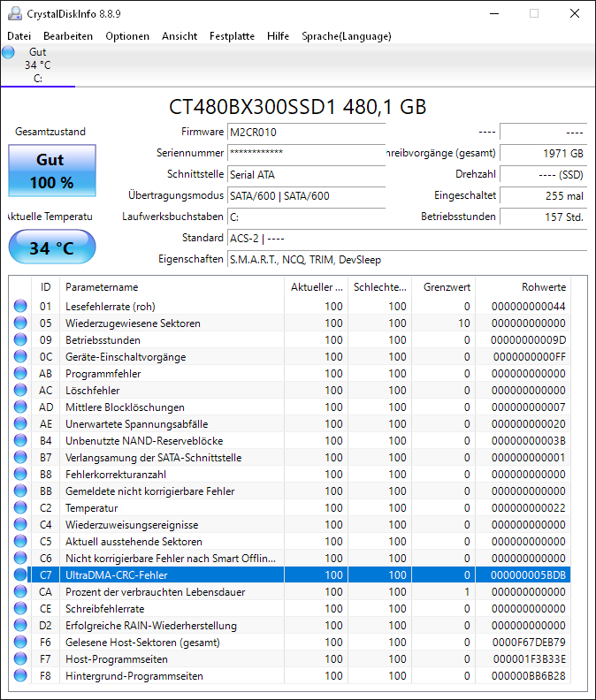Click status orb for UltraDMA-CRC-Fehler row
Viewport: 596px width, 700px height.
(20, 574)
